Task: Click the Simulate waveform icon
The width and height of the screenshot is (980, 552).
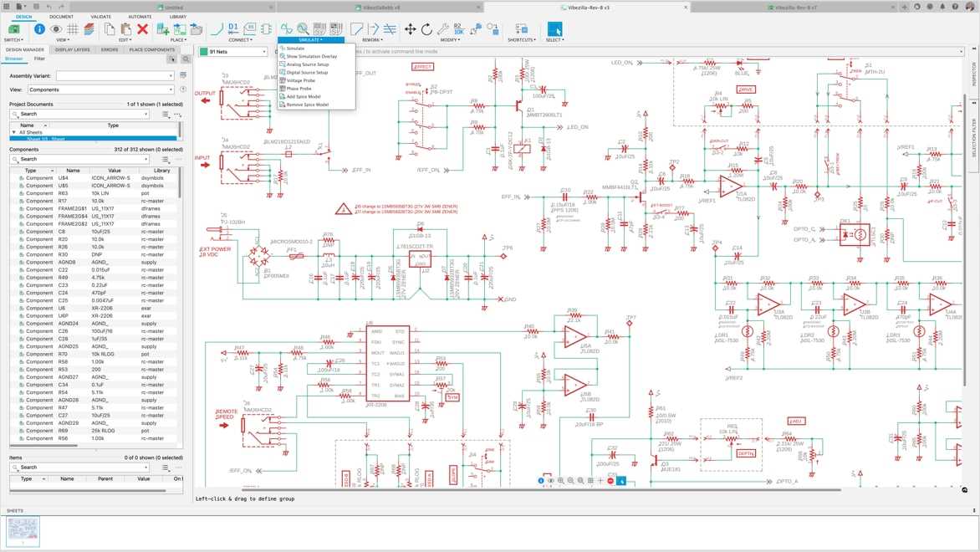Action: (286, 28)
